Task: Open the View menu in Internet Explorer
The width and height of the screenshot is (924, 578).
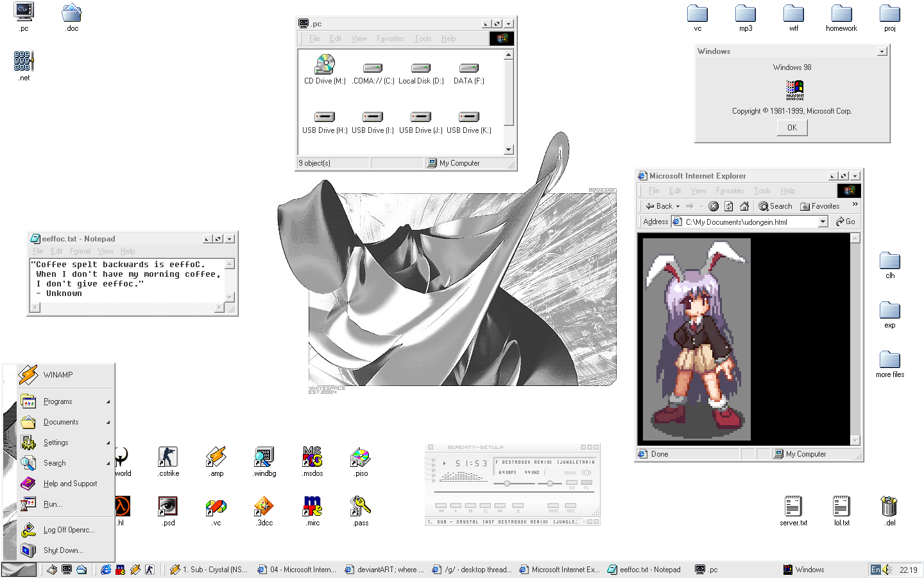Action: click(x=698, y=191)
